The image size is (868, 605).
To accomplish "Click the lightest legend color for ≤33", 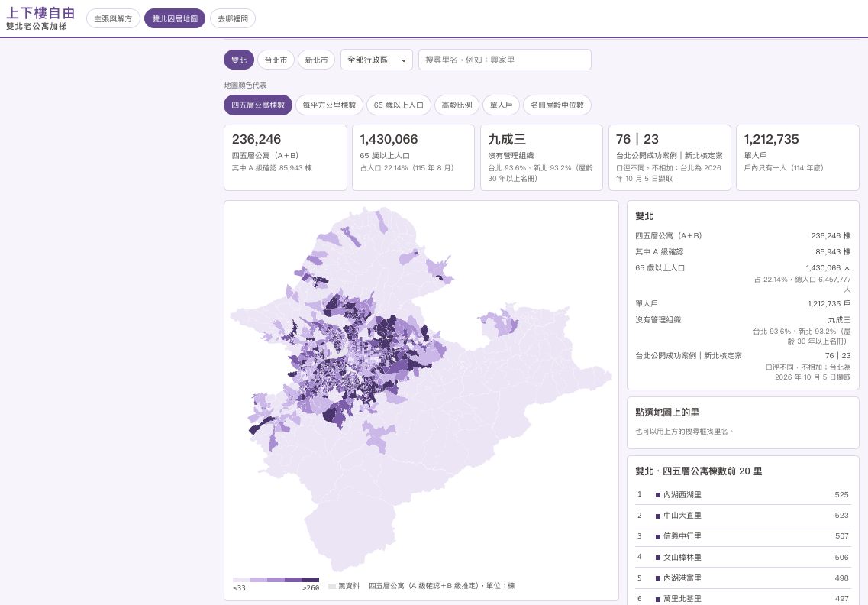I will pos(241,580).
